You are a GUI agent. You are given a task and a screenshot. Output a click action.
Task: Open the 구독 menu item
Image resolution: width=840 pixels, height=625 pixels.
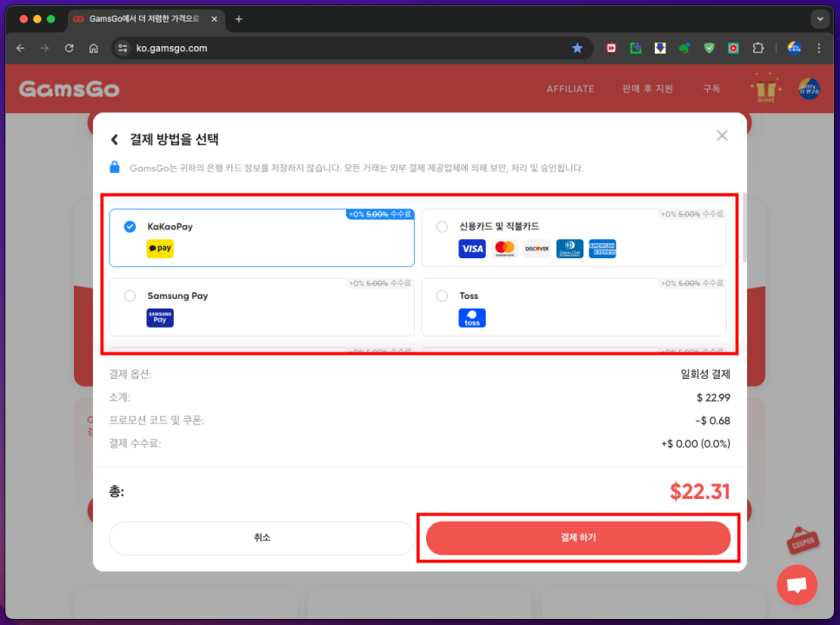coord(711,89)
